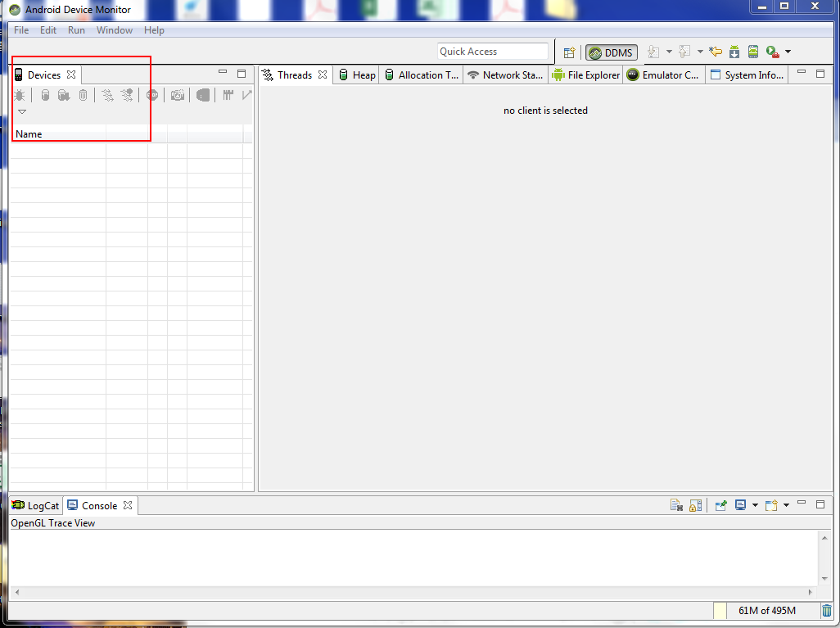Click the Screen Capture camera icon
840x628 pixels.
pos(178,95)
